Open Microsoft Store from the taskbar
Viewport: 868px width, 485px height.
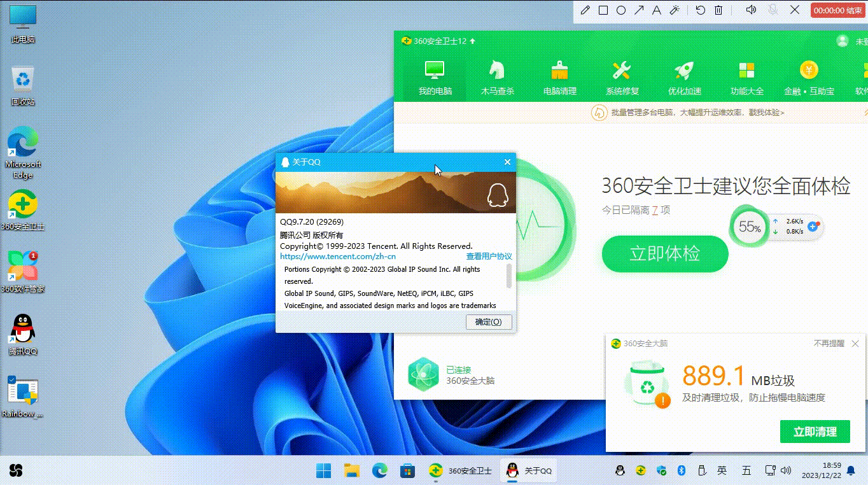pyautogui.click(x=407, y=471)
